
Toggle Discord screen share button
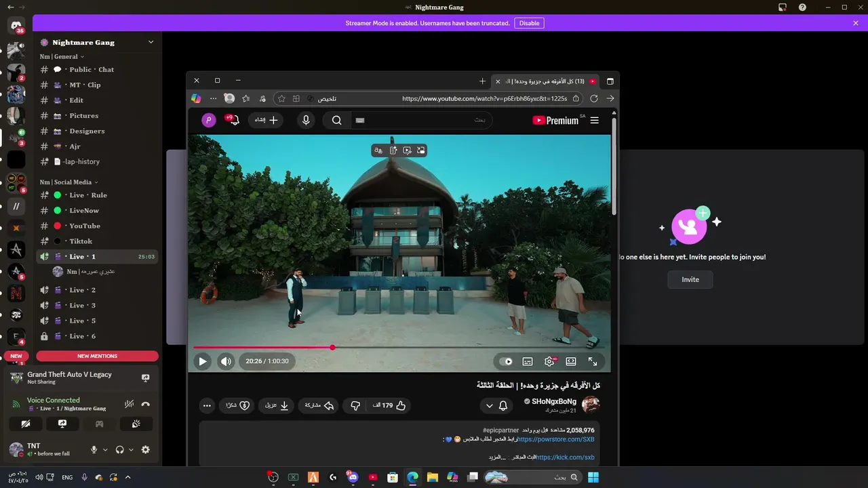62,424
